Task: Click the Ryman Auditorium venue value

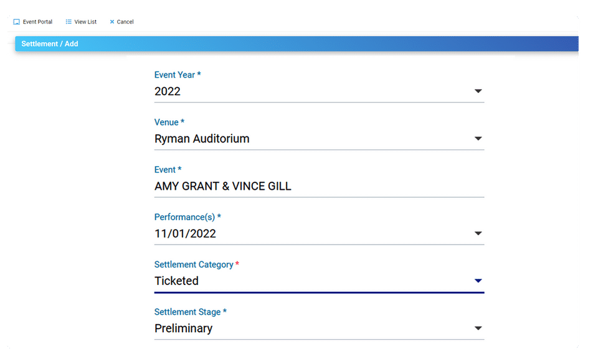Action: tap(202, 139)
